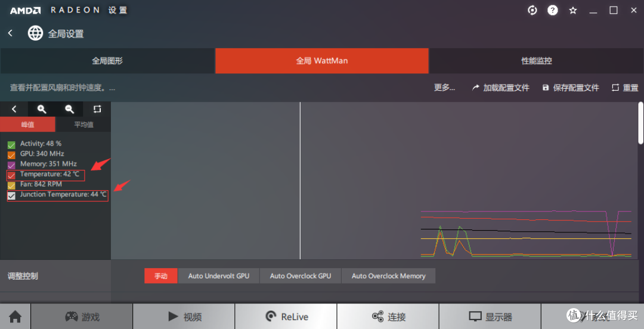644x329 pixels.
Task: Open 游戏 gaming section
Action: (x=82, y=316)
